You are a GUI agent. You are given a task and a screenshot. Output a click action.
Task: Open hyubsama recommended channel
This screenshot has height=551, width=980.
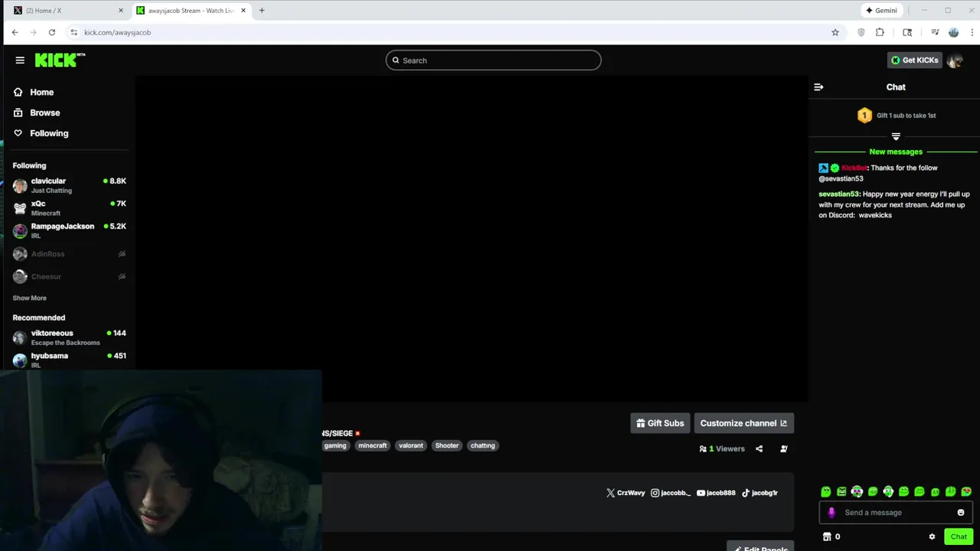[69, 360]
